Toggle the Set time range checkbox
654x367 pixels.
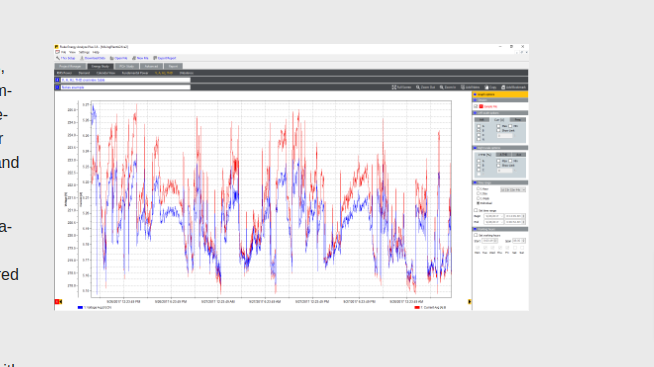pyautogui.click(x=476, y=211)
